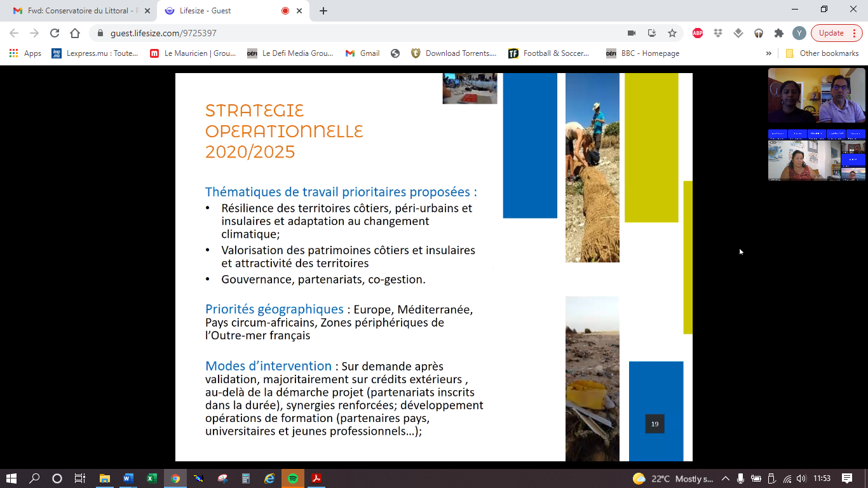Click the camera access icon in address bar
This screenshot has height=488, width=868.
pos(632,33)
